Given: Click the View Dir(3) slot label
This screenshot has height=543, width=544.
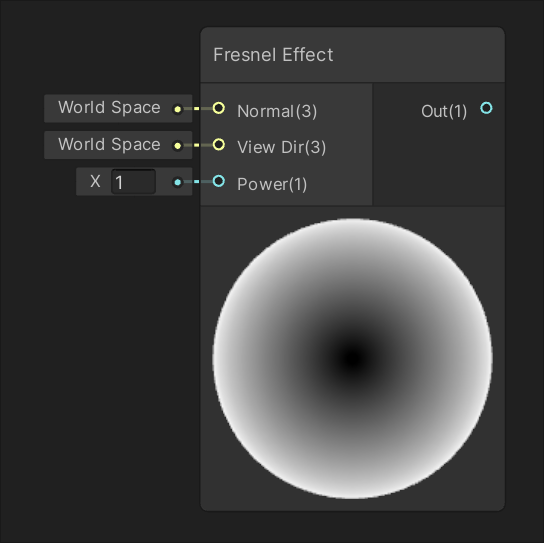Looking at the screenshot, I should pos(281,147).
